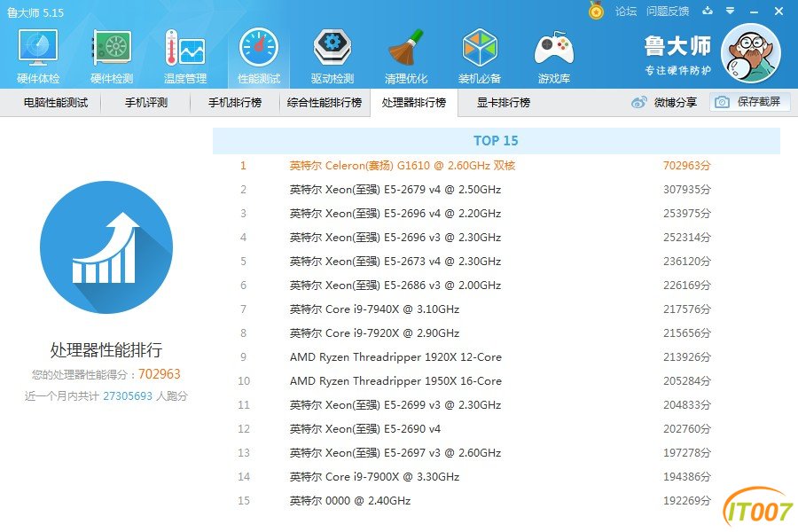
Task: Click the 微博分享 share link
Action: [x=676, y=102]
